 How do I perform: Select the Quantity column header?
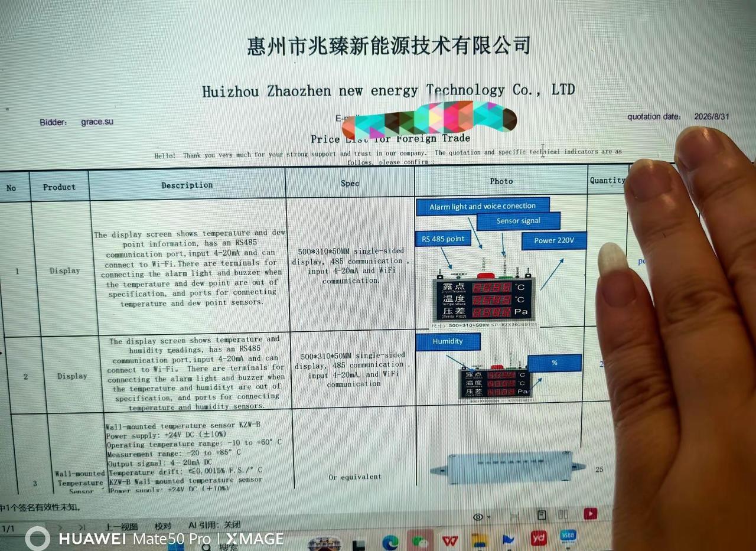[x=607, y=181]
